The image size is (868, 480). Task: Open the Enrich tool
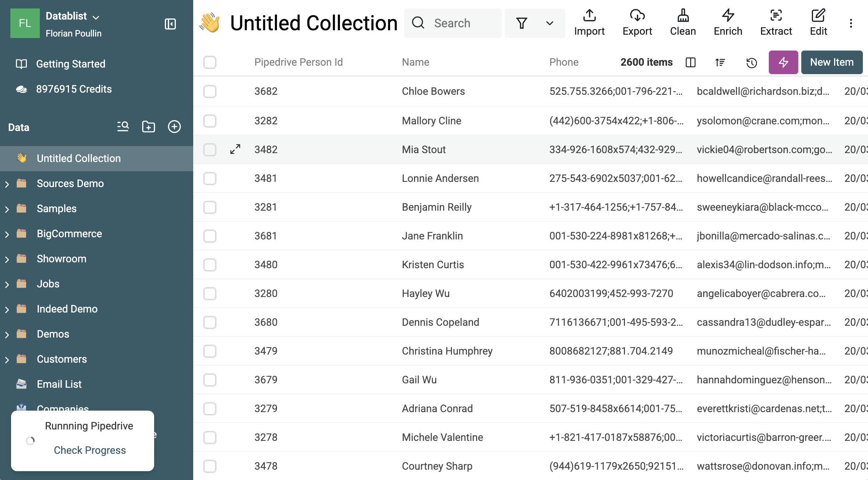click(728, 23)
